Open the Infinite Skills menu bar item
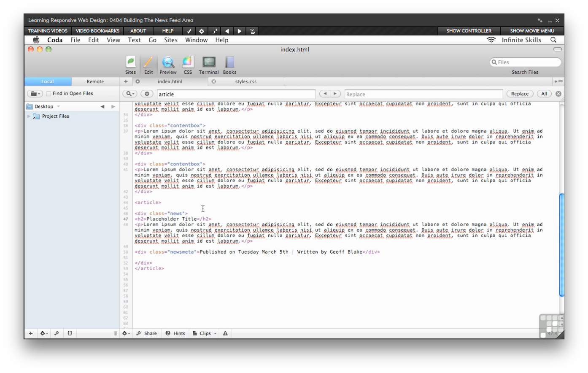Viewport: 588px width, 373px height. [x=521, y=40]
